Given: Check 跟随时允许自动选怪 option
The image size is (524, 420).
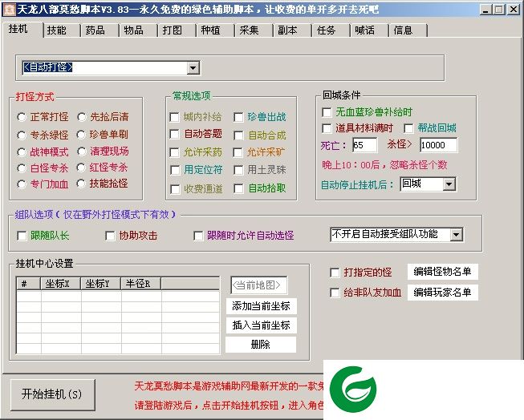Looking at the screenshot, I should coord(198,236).
